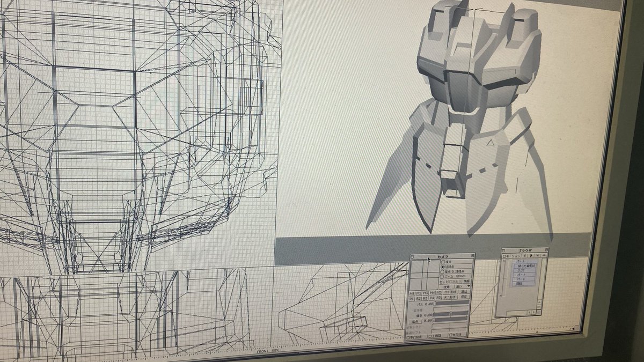Click the 読込 button
Screen dimensions: 644x362
point(464,292)
